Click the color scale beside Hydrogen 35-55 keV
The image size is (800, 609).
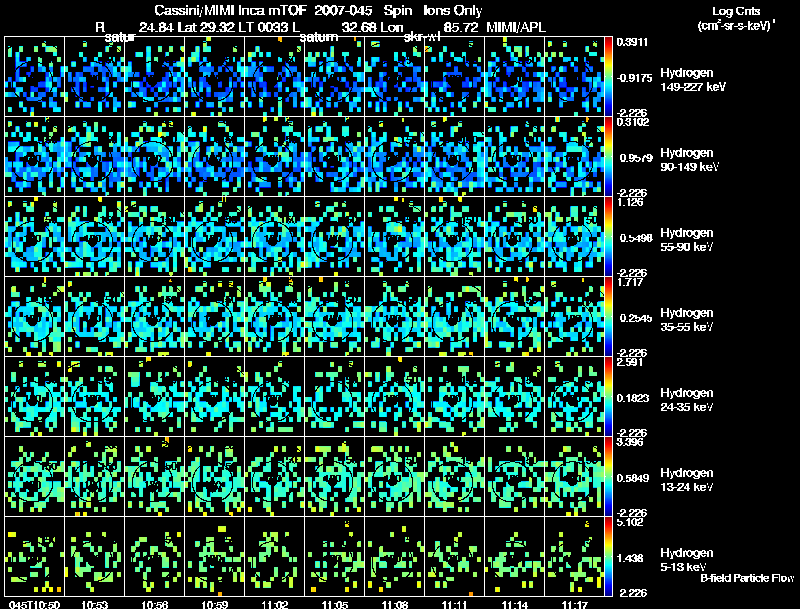pos(608,316)
